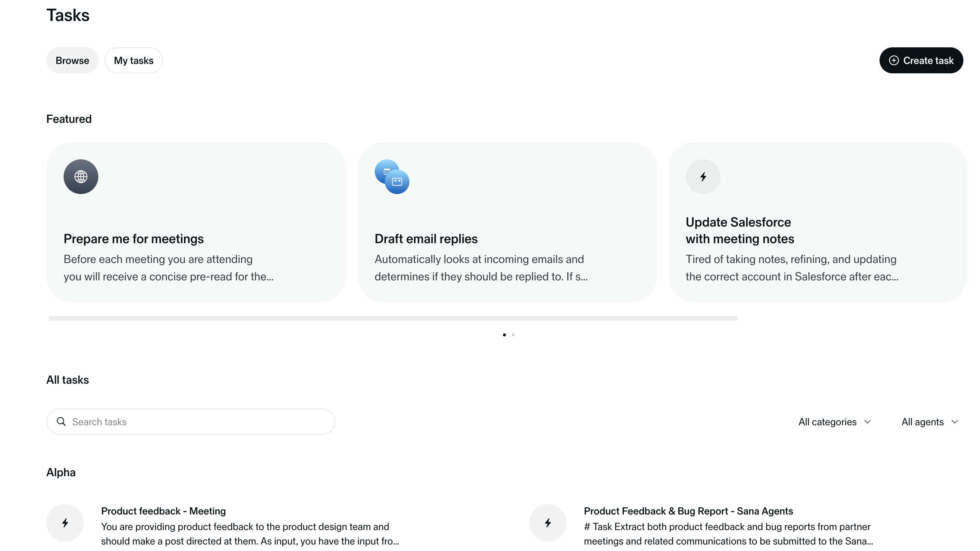This screenshot has width=980, height=551.
Task: Click into the Search tasks field
Action: pos(198,422)
